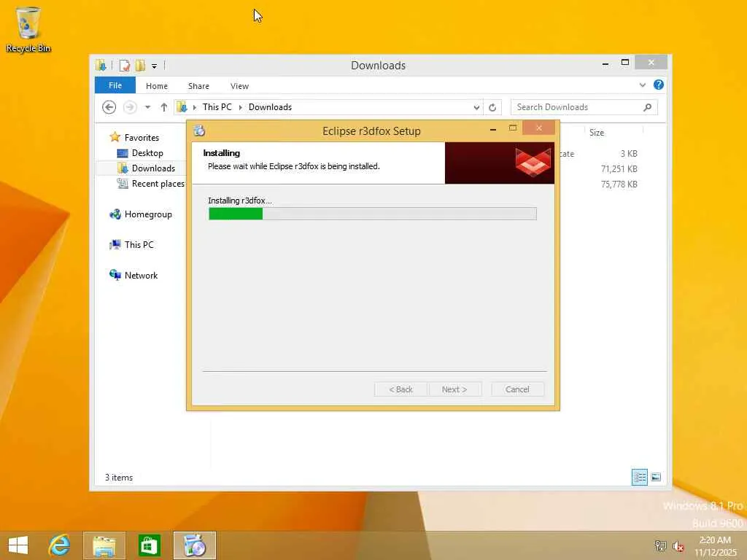
Task: Click the installer progress bar
Action: point(373,214)
